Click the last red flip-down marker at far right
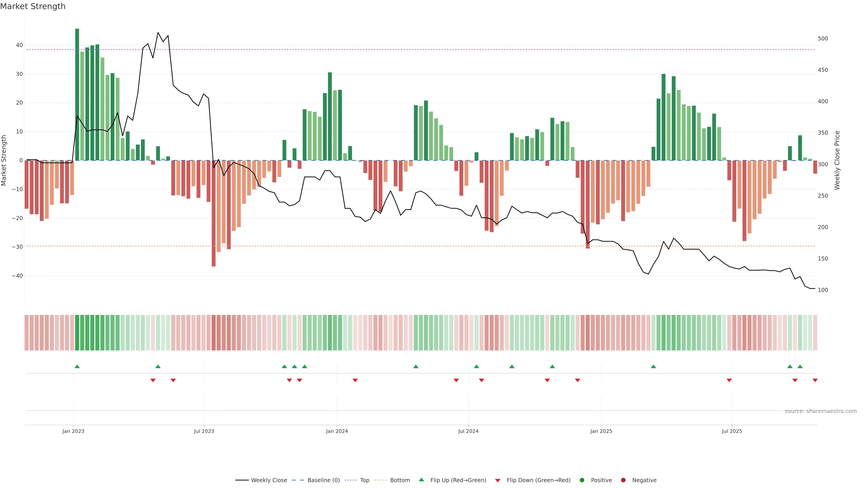The width and height of the screenshot is (868, 488). (x=815, y=380)
